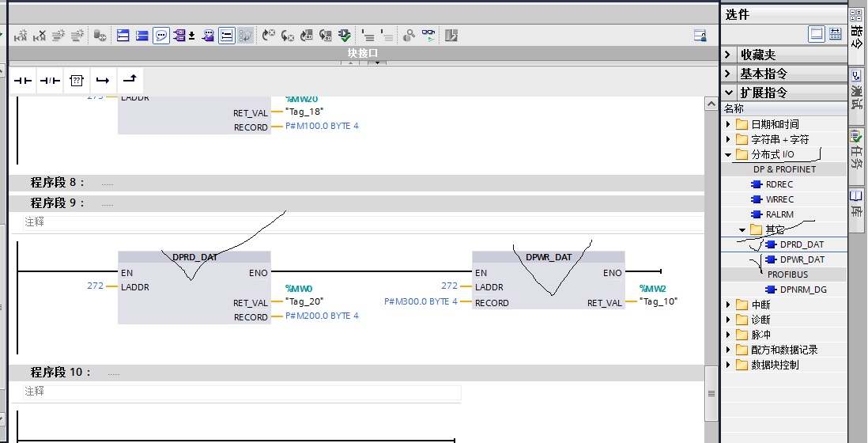
Task: Select DPRD_DAT in the instruction tree
Action: tap(802, 244)
